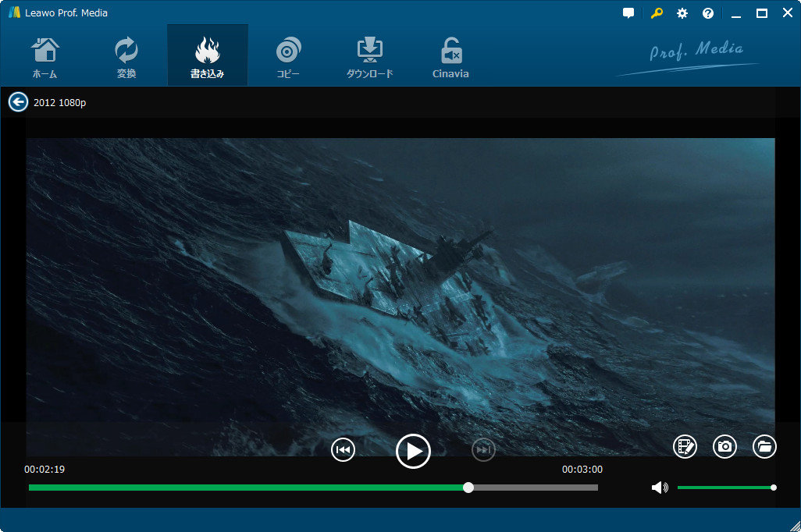Open the コピー (Copy) module
Image resolution: width=801 pixels, height=532 pixels.
288,58
